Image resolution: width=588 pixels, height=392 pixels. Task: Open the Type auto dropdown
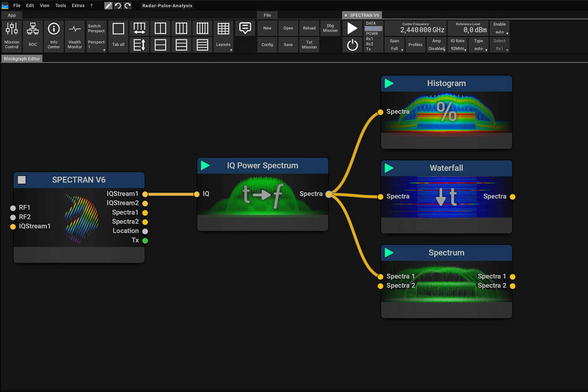pos(479,45)
